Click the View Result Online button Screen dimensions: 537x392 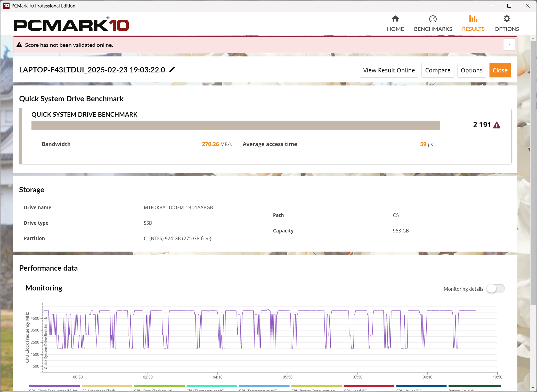pyautogui.click(x=389, y=70)
